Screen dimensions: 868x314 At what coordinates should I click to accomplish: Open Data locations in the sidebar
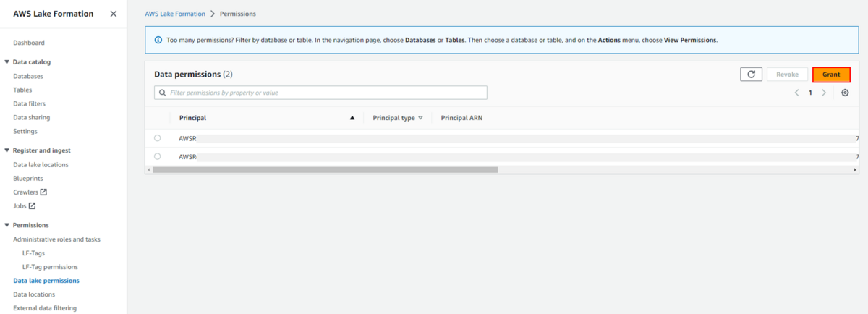click(x=34, y=294)
